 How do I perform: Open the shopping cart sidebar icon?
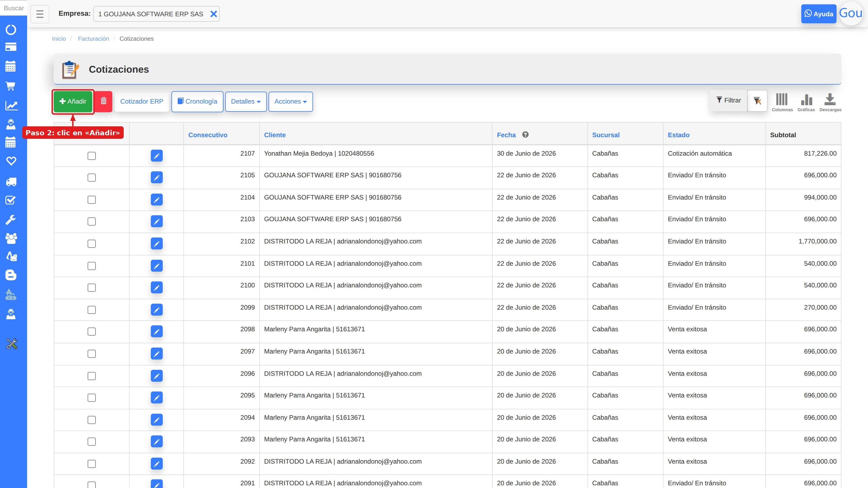point(11,86)
